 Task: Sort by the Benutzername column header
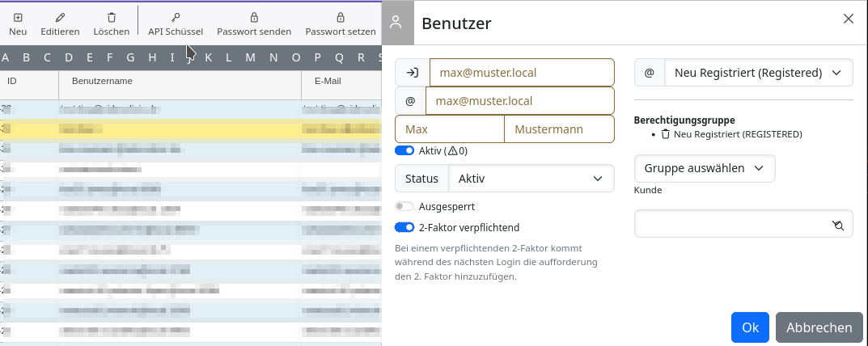(102, 82)
